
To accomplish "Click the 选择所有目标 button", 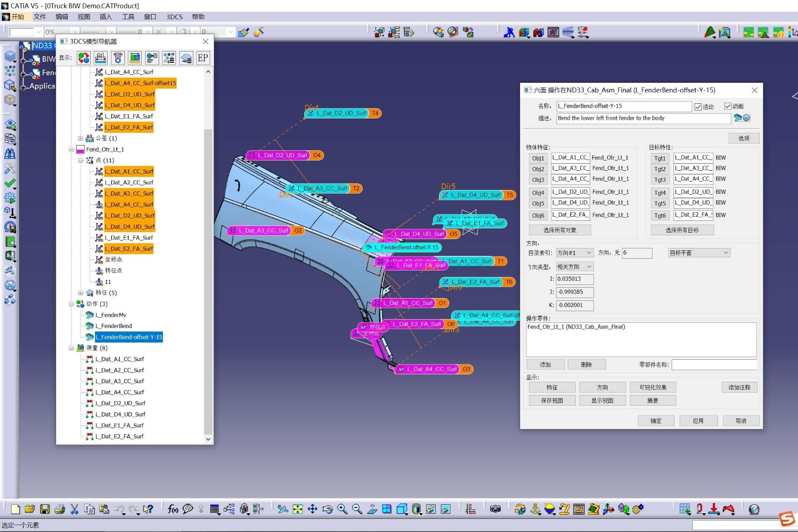I will click(682, 230).
